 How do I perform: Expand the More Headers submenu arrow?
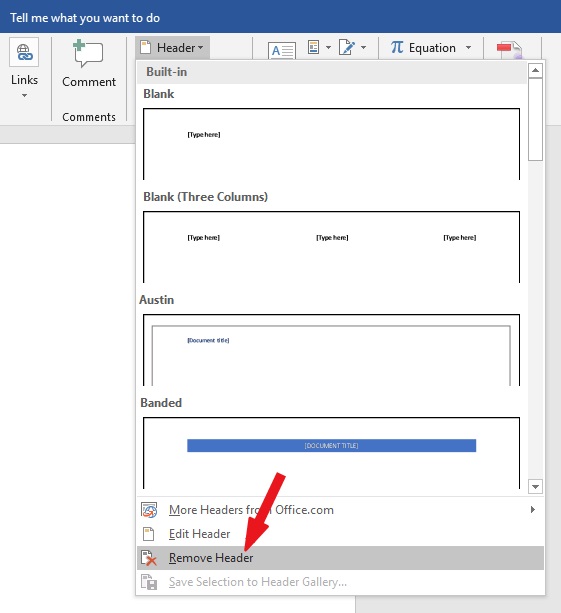(532, 509)
